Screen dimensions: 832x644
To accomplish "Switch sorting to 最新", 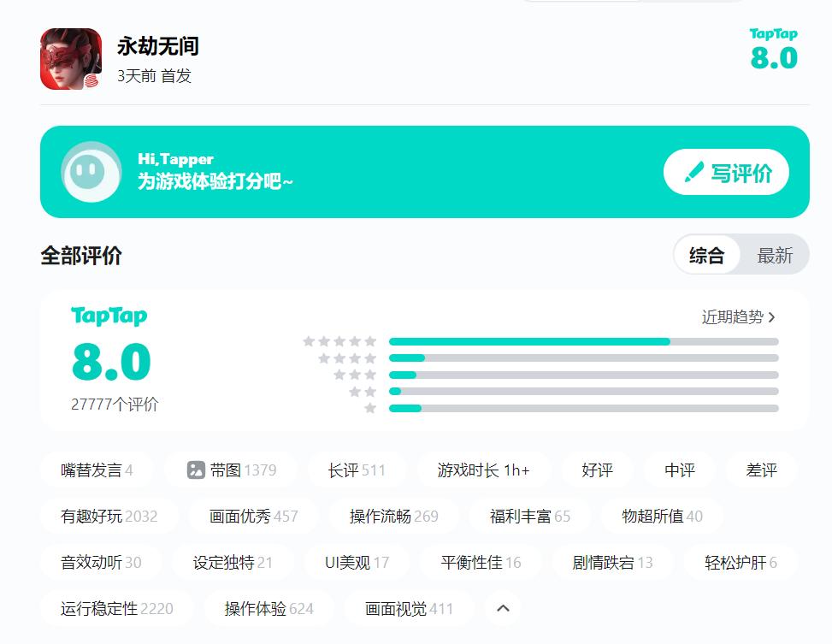I will click(775, 255).
